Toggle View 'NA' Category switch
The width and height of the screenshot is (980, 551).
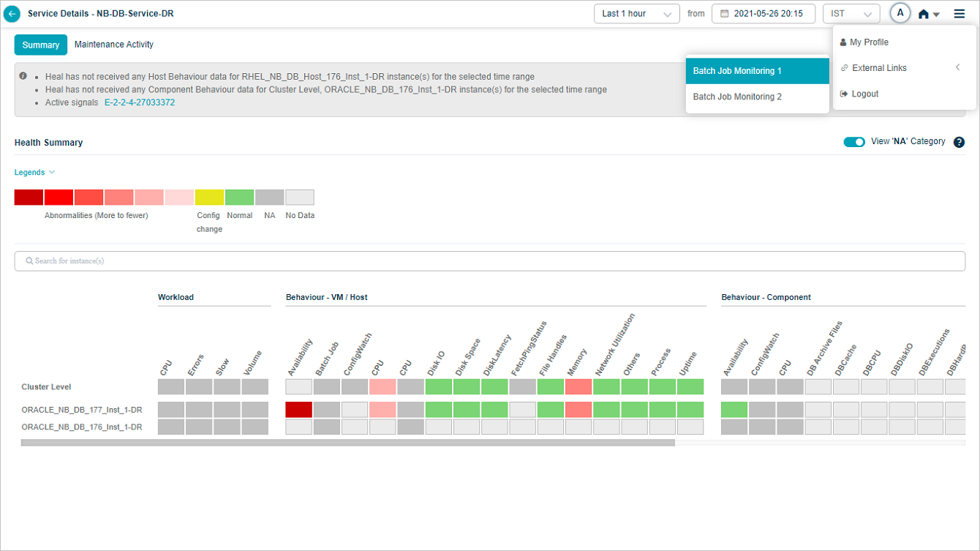(x=853, y=142)
